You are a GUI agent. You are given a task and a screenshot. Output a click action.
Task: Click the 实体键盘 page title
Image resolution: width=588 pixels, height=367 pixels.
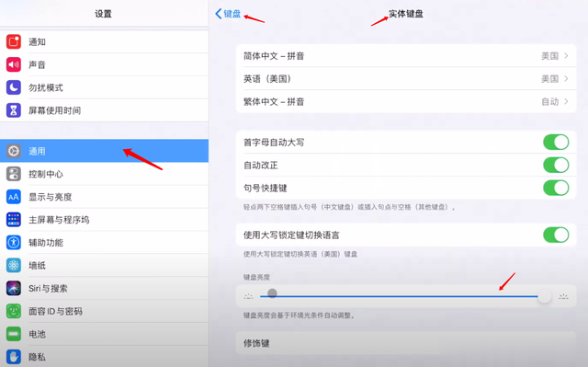(x=406, y=14)
